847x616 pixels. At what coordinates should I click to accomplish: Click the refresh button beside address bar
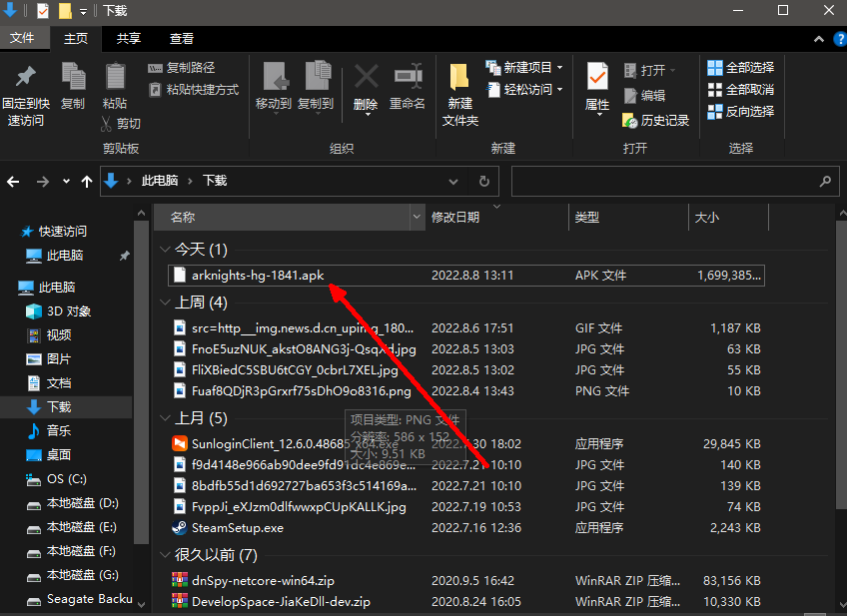(483, 181)
